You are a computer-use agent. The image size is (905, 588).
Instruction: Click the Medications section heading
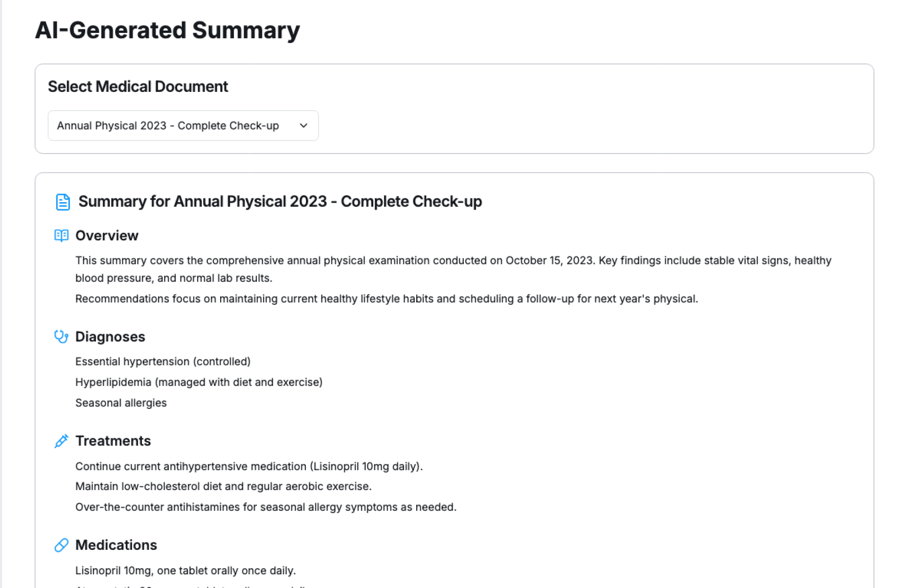click(x=116, y=545)
